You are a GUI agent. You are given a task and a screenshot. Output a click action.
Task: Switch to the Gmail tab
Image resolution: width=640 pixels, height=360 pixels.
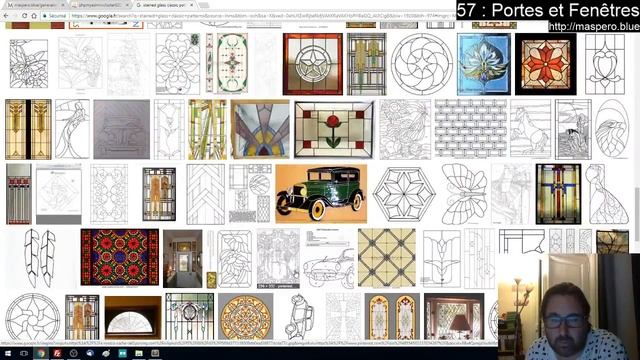pyautogui.click(x=33, y=5)
